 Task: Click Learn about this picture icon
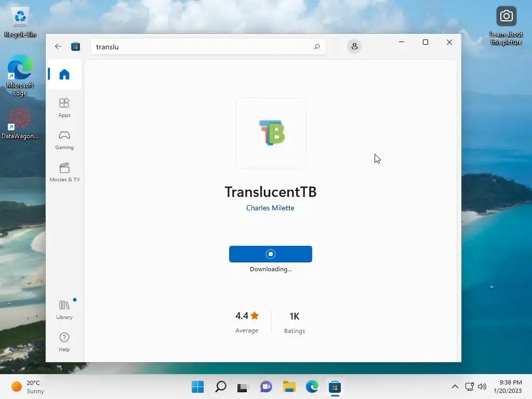coord(506,25)
